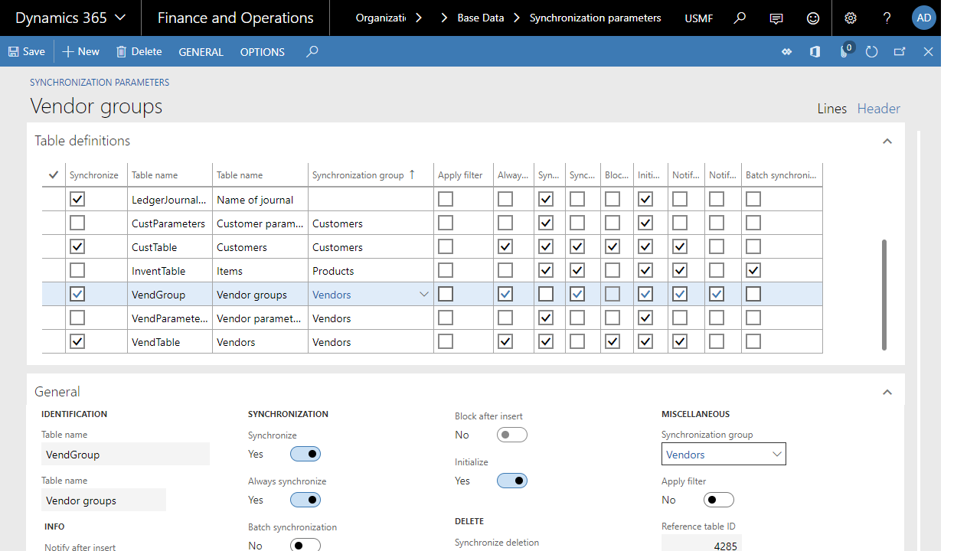Open the settings gear icon
Viewport: 980px width, 551px height.
click(851, 18)
